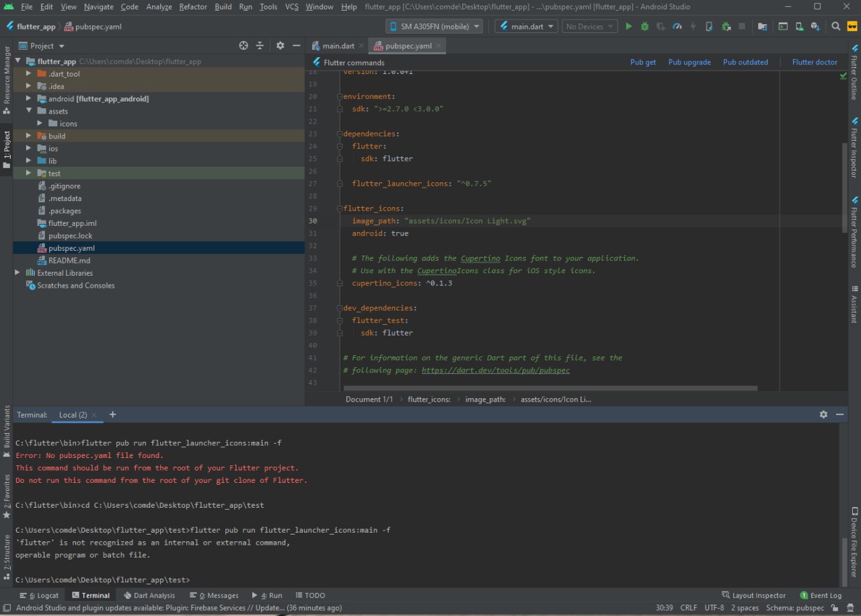Screen dimensions: 861x616
Task: Open AVD Manager phone icon in toolbar
Action: click(799, 27)
